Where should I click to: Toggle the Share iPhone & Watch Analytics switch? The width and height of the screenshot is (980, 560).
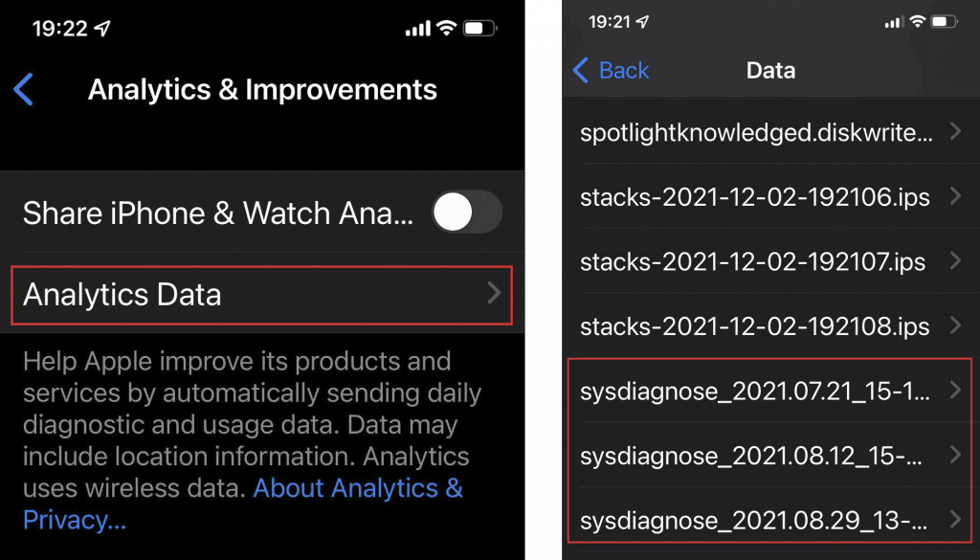pos(466,213)
